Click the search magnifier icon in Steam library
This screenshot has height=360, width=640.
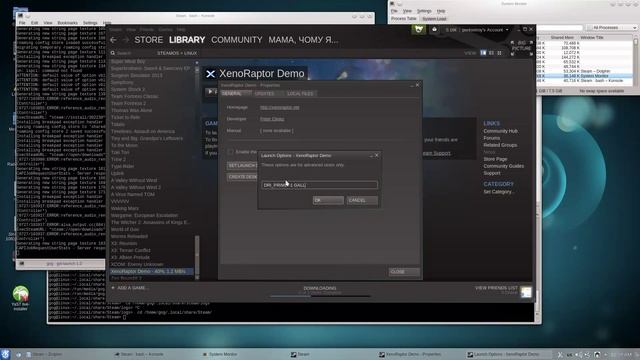[x=113, y=53]
